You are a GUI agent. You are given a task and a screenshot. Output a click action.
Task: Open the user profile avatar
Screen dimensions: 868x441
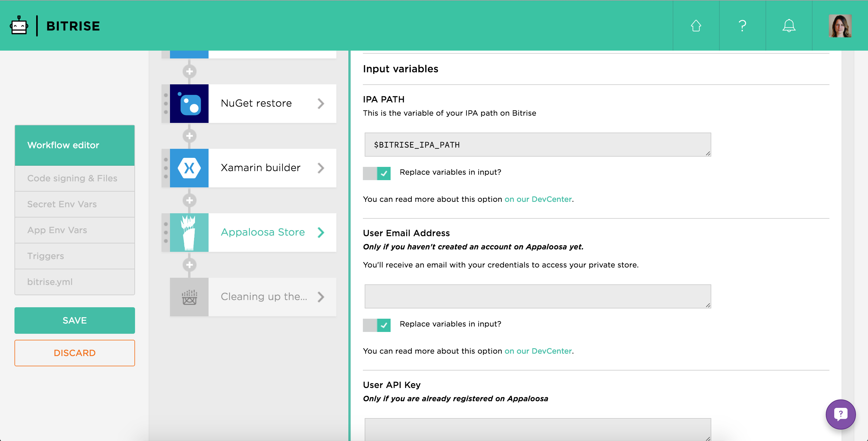[x=840, y=26]
